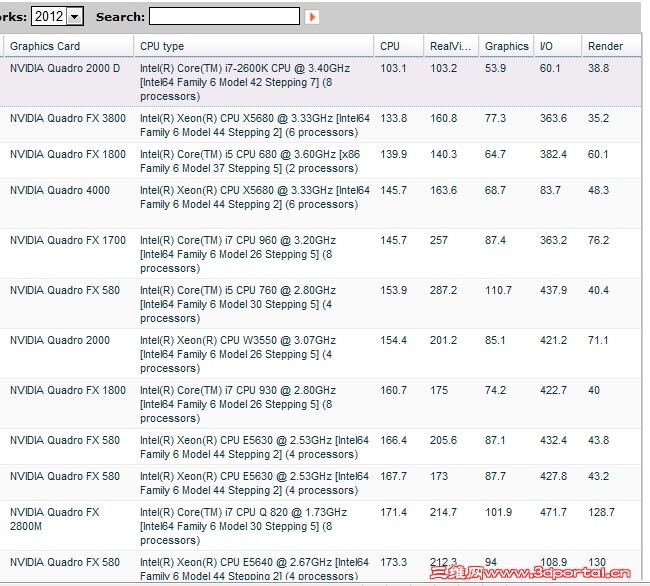Click CPU score 171.4
This screenshot has height=586, width=650.
(x=393, y=512)
